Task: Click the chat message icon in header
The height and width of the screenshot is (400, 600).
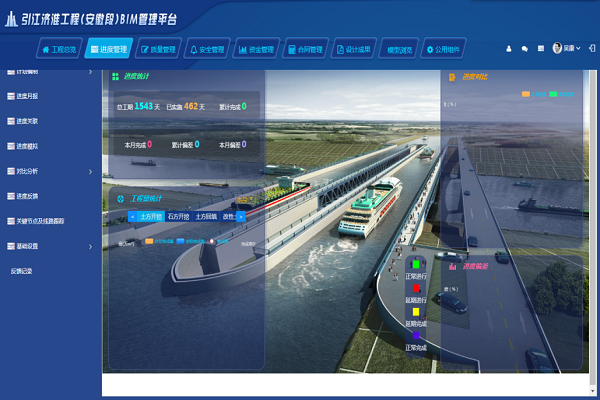Action: click(x=525, y=48)
